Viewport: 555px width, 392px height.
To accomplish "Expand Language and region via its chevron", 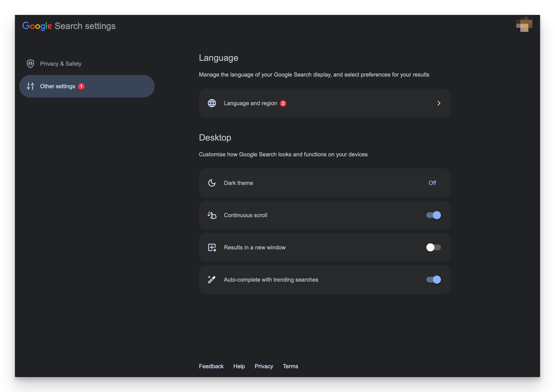I will pos(439,103).
